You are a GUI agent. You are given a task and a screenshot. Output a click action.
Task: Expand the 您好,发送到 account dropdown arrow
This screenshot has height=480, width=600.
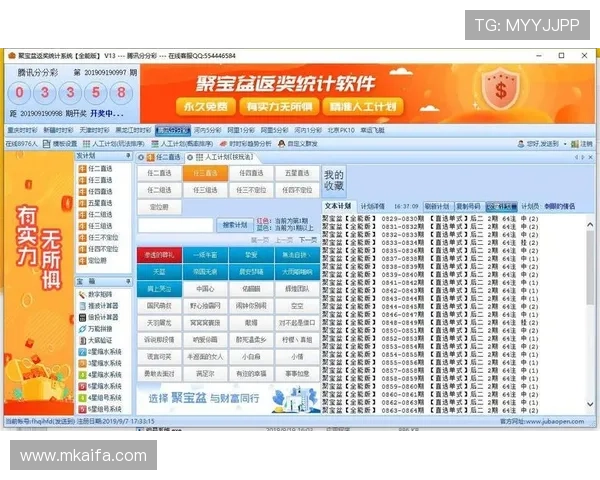tap(565, 144)
